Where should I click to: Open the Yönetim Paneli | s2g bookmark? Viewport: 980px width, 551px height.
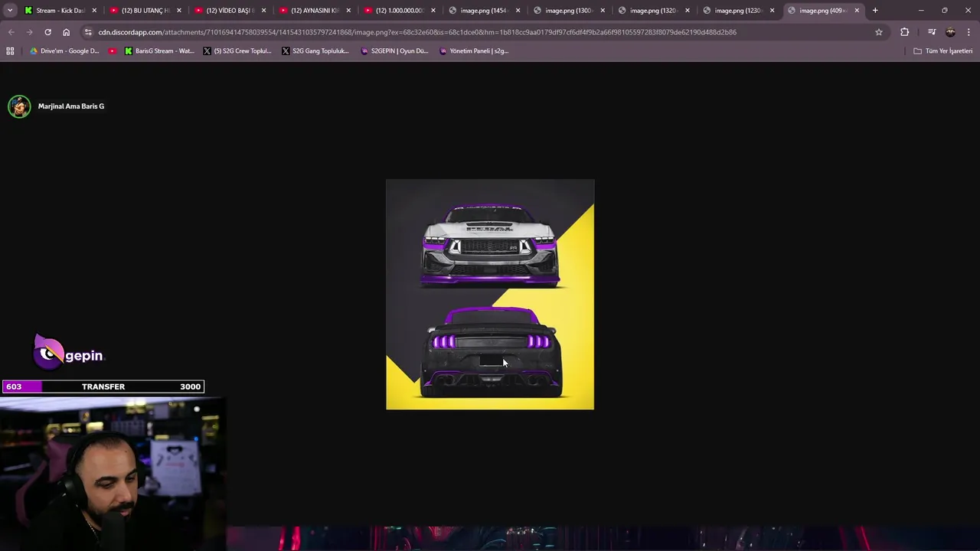[474, 51]
